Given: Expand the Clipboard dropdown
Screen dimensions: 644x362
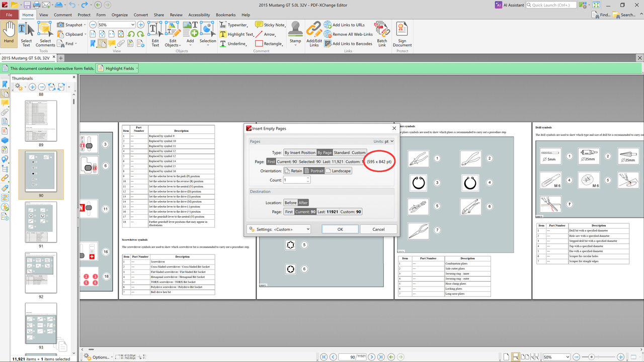Looking at the screenshot, I should coord(86,34).
